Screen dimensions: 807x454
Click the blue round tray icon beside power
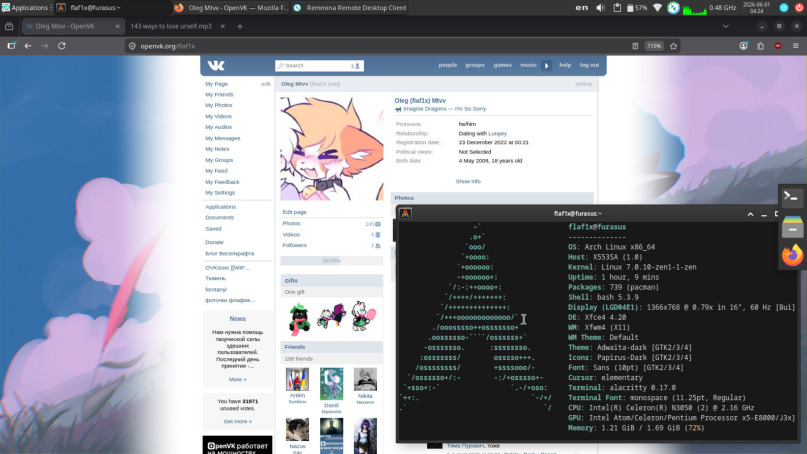point(784,8)
